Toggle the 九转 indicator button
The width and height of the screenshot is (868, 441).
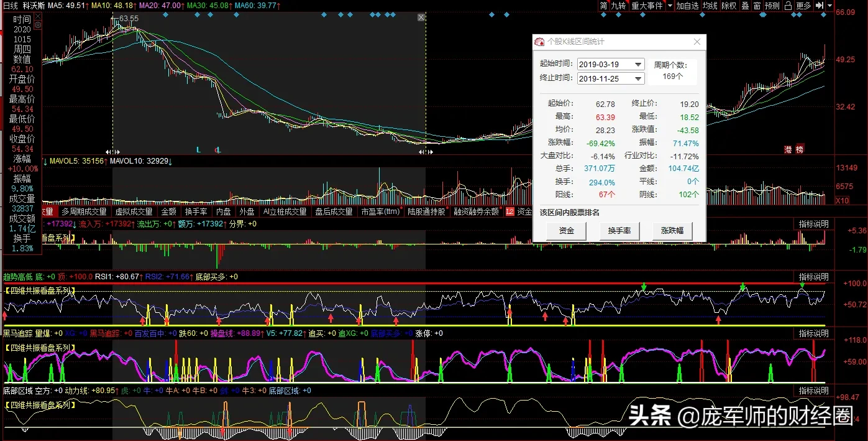pyautogui.click(x=619, y=6)
